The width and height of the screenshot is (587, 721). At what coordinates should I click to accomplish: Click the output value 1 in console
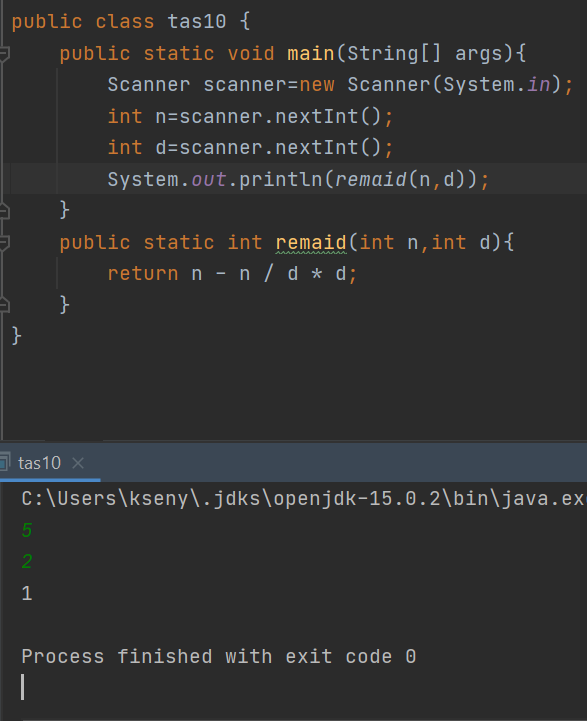coord(27,593)
